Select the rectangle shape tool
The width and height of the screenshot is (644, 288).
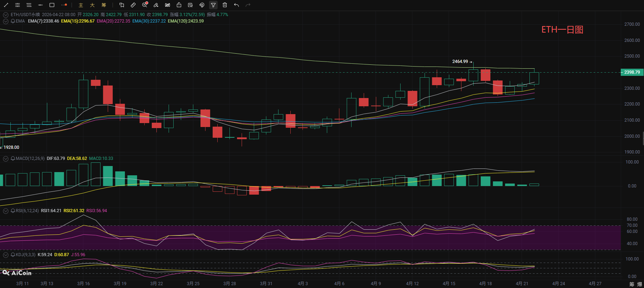click(52, 5)
